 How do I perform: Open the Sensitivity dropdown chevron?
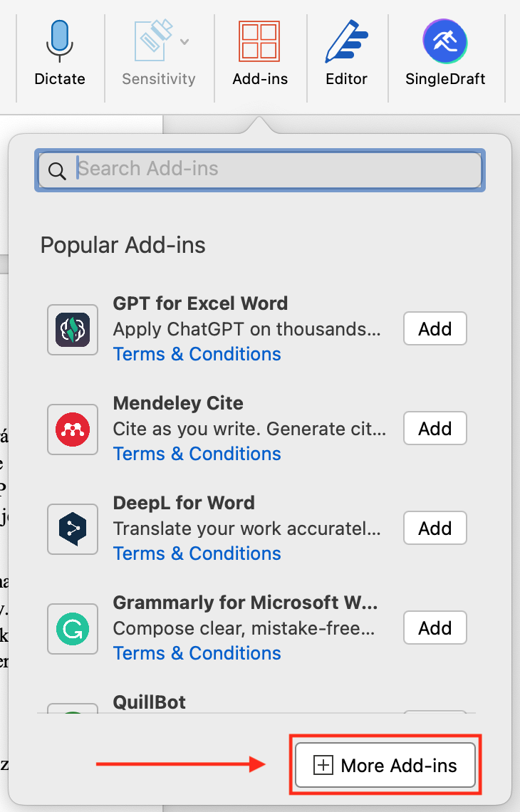point(185,41)
